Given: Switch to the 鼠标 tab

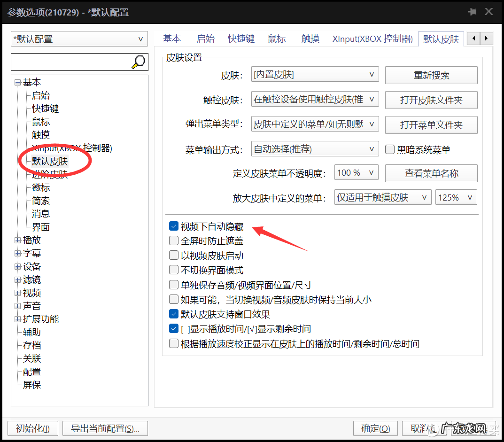Looking at the screenshot, I should (x=277, y=39).
